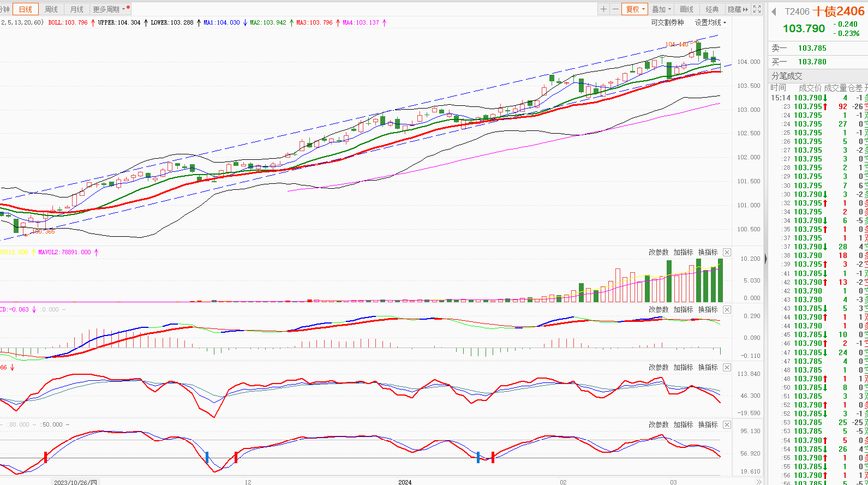Click 改参数 in volume panel
Viewport: 868px width, 485px height.
(659, 252)
